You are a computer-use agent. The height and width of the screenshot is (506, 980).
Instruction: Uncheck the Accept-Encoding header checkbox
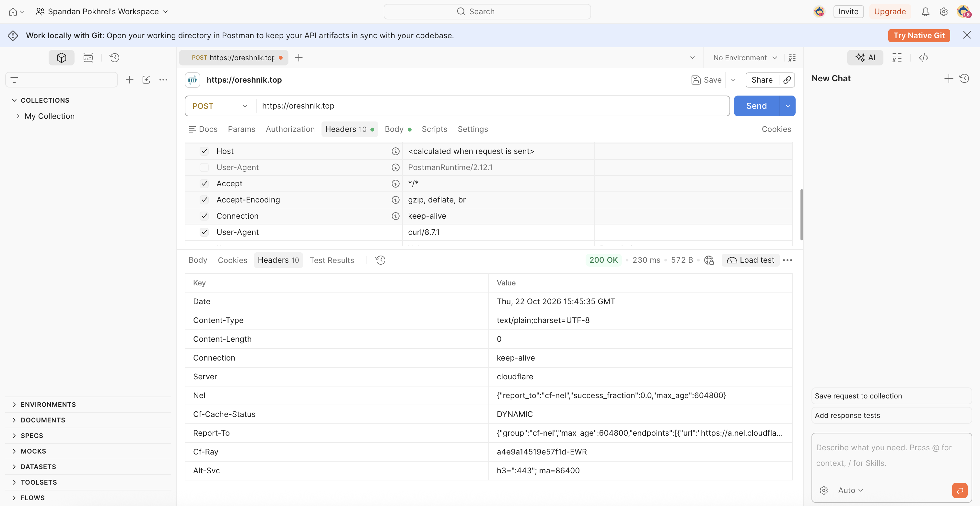coord(204,200)
